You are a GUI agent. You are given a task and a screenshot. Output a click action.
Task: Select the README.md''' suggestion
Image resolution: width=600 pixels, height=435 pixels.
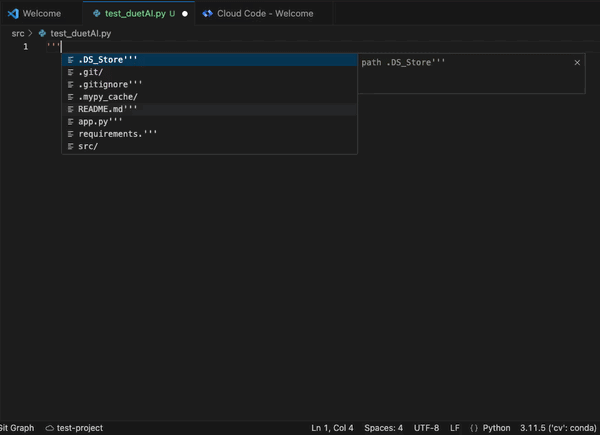tap(209, 109)
